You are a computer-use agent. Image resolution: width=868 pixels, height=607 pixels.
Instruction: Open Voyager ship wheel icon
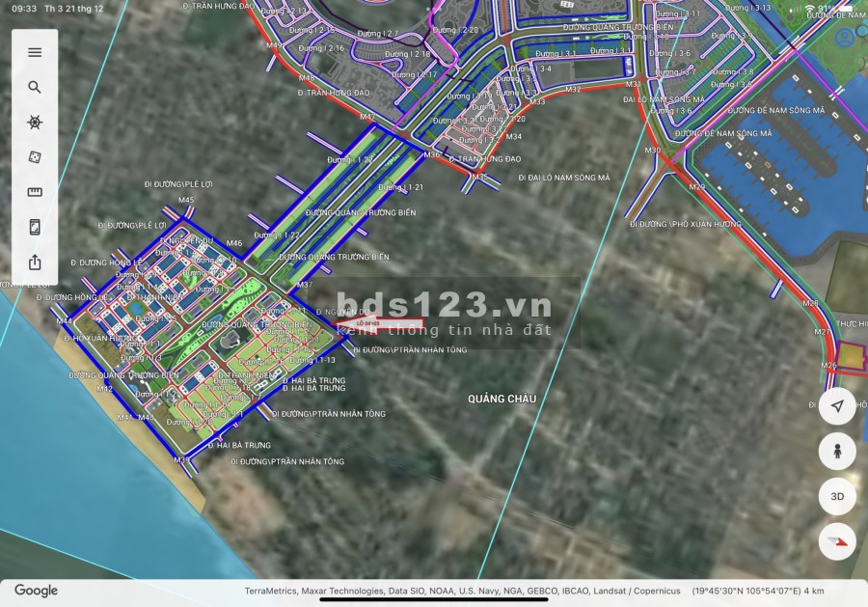[x=35, y=123]
